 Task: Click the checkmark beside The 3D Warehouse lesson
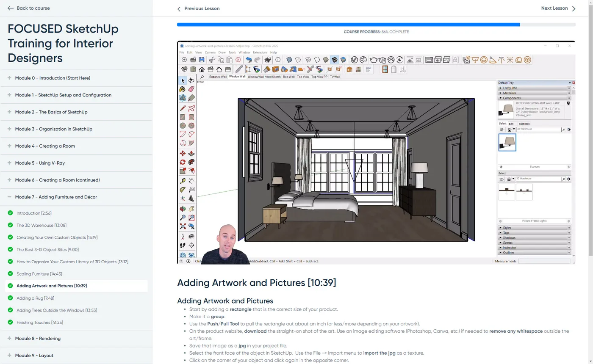pyautogui.click(x=10, y=225)
